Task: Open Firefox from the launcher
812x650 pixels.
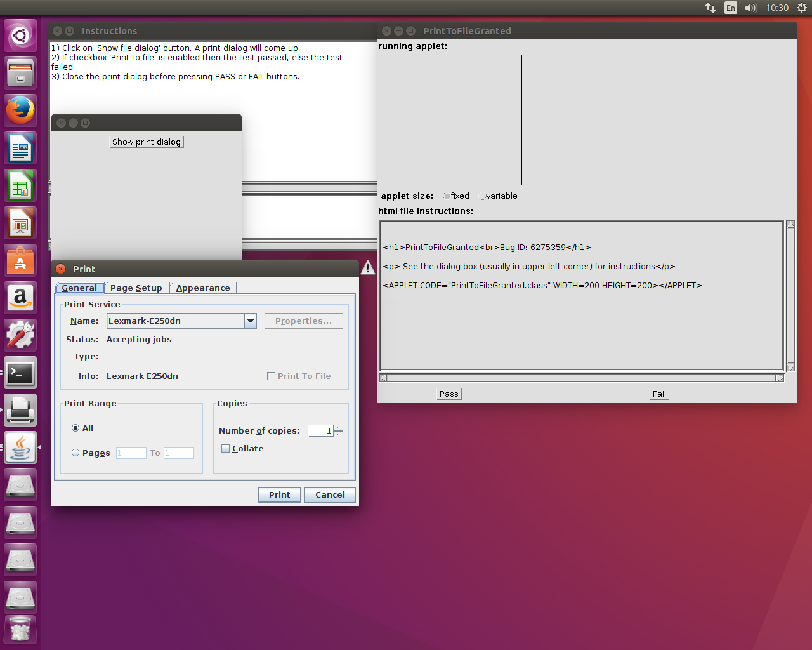Action: [20, 110]
